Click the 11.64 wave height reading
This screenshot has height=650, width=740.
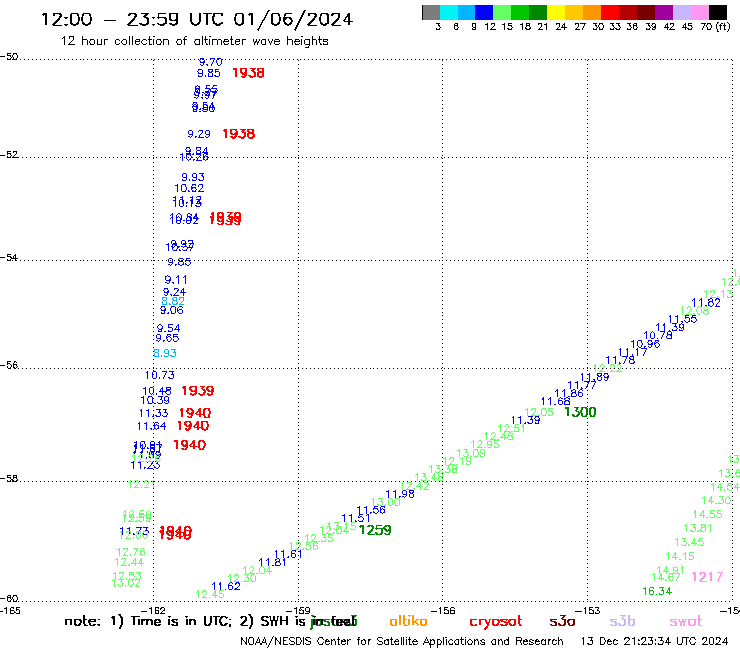pyautogui.click(x=151, y=426)
